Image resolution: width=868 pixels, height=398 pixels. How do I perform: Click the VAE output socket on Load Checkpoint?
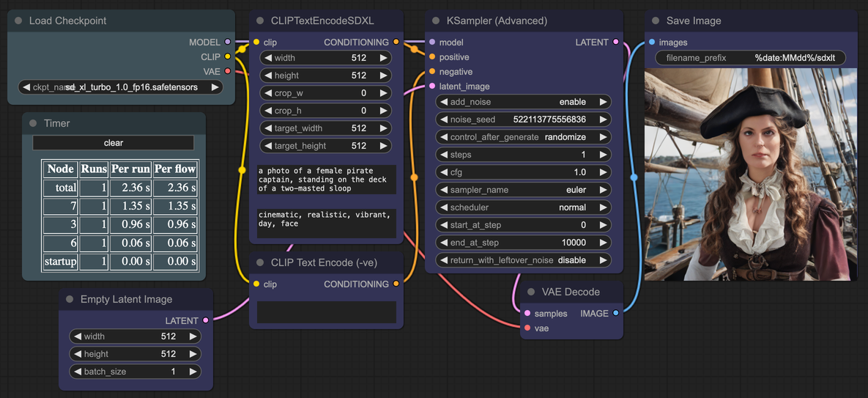pos(228,71)
